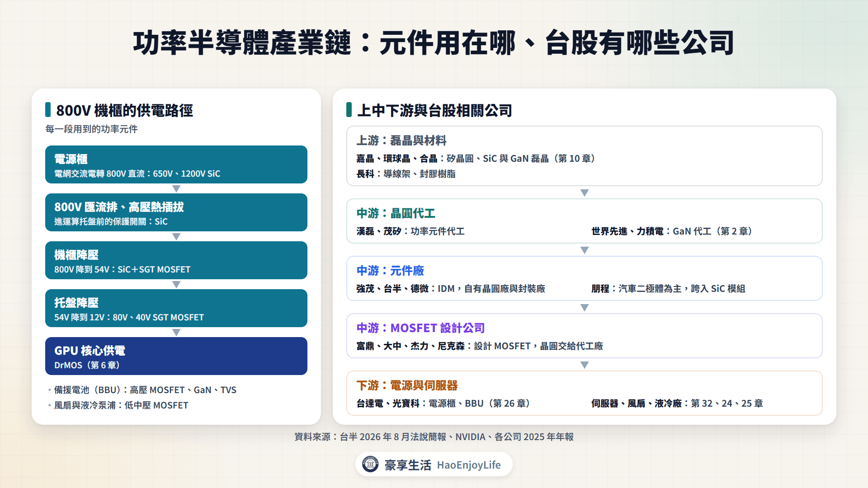The image size is (868, 488).
Task: Click the 54V 降到 12V text
Action: [x=129, y=318]
